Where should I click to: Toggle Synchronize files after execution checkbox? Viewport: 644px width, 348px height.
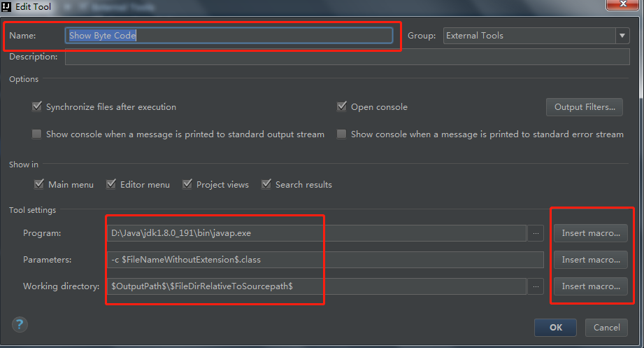coord(37,106)
